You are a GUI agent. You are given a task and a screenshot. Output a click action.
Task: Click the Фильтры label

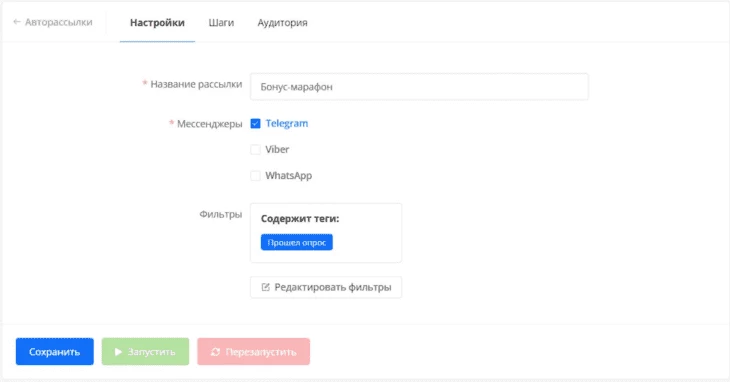221,214
